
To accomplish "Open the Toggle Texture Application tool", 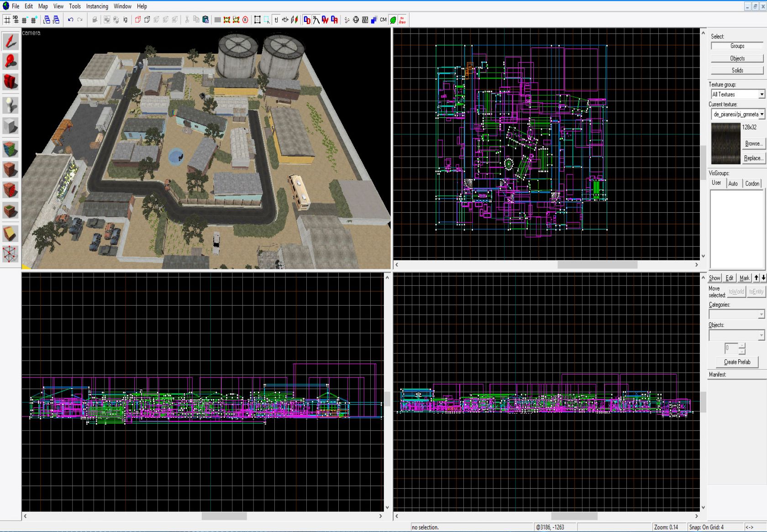I will (11, 148).
